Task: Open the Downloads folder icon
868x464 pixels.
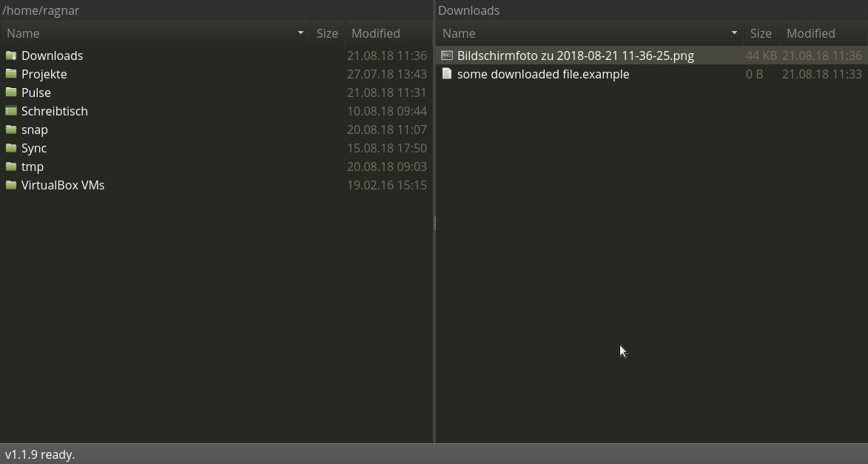Action: pos(11,56)
